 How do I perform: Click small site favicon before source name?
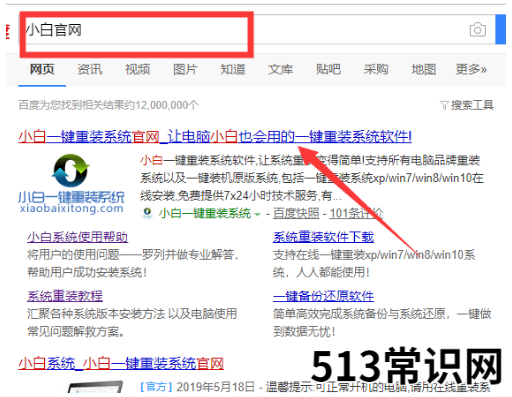pyautogui.click(x=147, y=213)
